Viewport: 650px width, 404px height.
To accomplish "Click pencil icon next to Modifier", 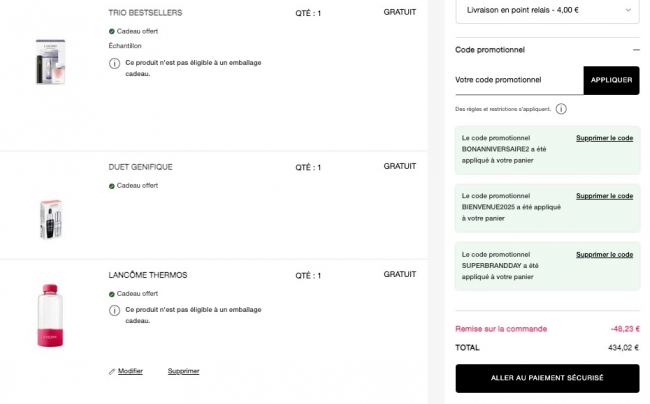I will (x=112, y=371).
